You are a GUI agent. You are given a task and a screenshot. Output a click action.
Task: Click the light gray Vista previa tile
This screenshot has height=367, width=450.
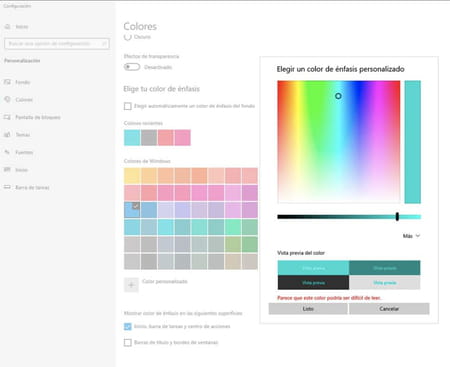pyautogui.click(x=385, y=282)
